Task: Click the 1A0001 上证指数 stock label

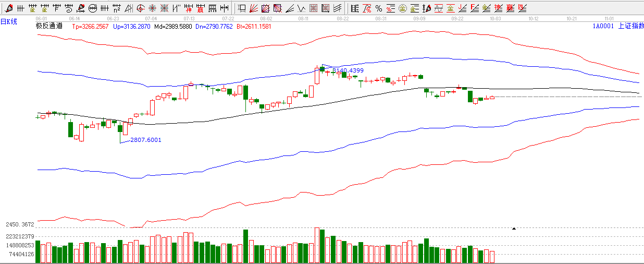Action: [618, 26]
